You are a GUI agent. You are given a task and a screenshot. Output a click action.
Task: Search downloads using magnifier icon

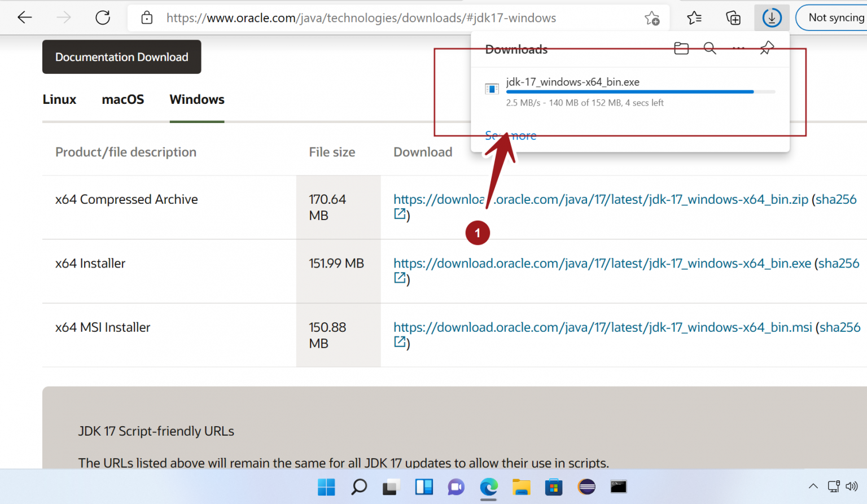click(x=710, y=49)
